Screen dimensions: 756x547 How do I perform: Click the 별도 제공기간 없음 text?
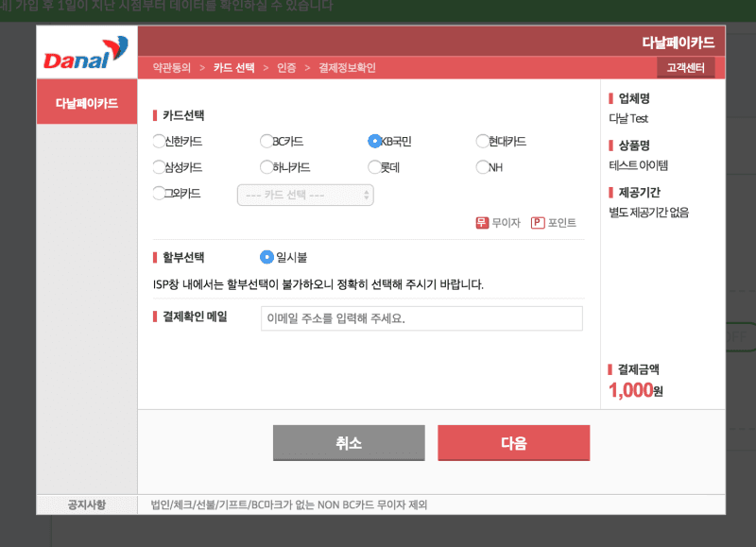(x=649, y=212)
